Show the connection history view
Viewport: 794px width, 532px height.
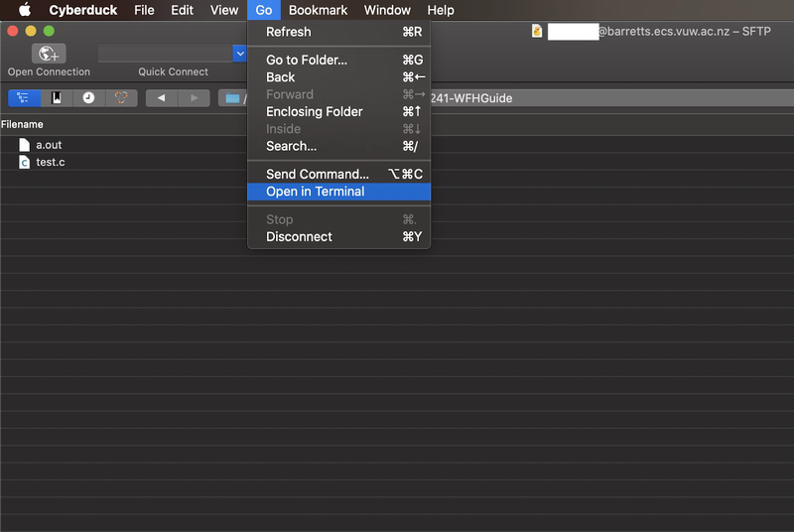[88, 97]
